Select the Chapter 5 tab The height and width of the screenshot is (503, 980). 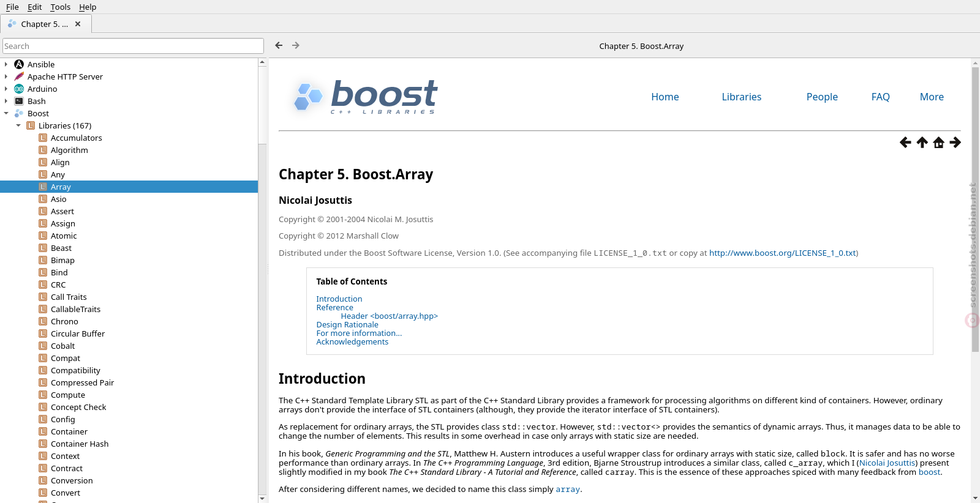coord(46,24)
